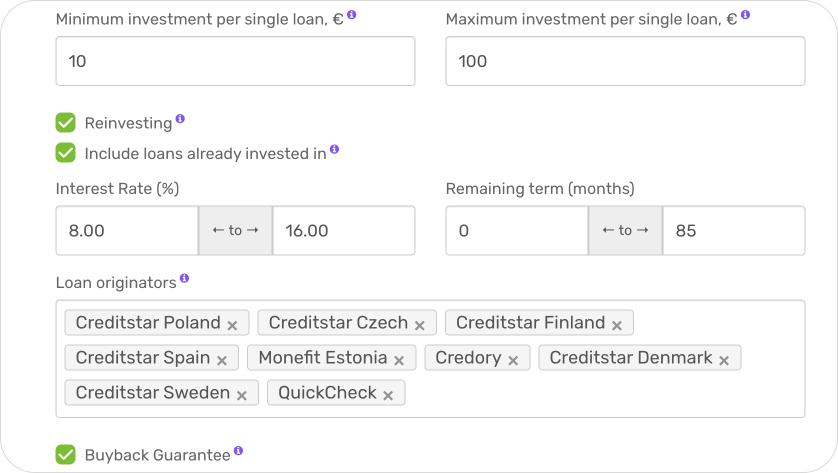
Task: Remove the Credory originator tag
Action: [513, 360]
